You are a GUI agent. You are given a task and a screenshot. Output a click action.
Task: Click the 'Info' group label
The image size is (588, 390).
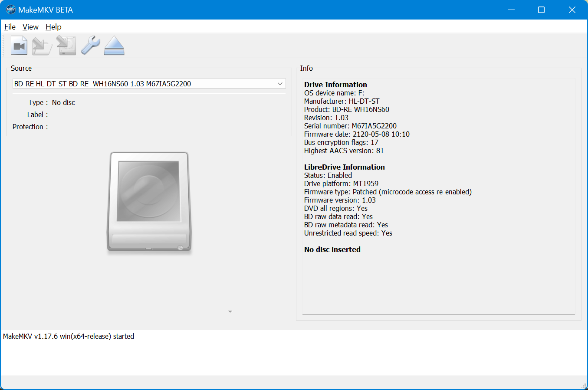coord(306,68)
